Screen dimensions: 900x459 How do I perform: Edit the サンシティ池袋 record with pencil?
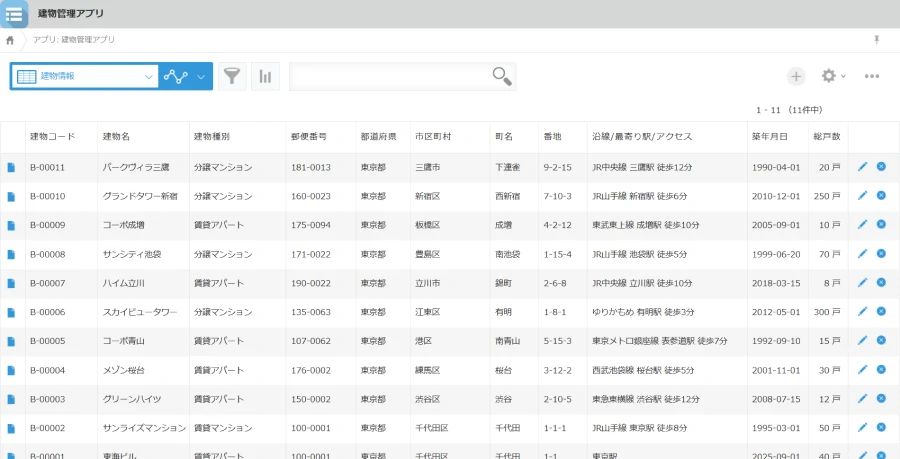(862, 254)
